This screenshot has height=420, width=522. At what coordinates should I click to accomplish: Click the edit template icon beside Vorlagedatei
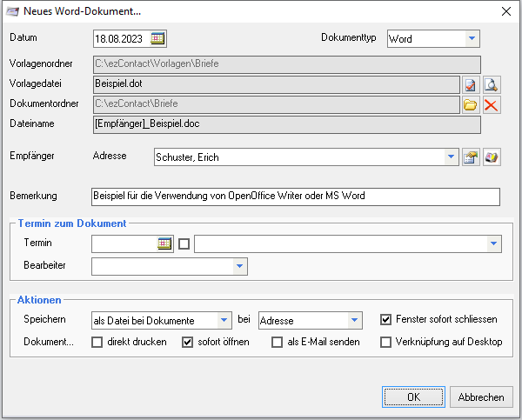point(471,85)
